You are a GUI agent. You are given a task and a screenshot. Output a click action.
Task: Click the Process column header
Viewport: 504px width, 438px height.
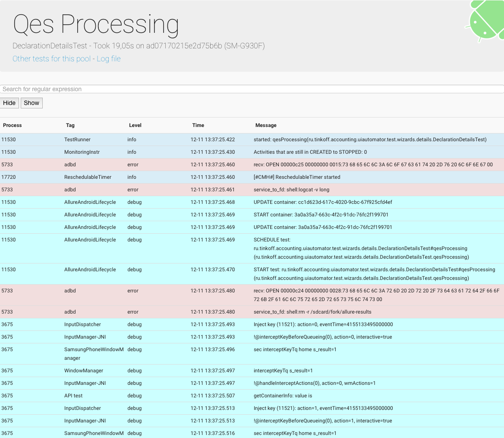13,125
